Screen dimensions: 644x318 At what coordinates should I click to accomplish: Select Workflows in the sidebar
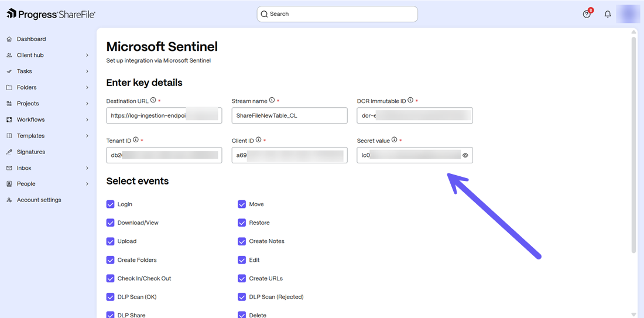click(31, 119)
